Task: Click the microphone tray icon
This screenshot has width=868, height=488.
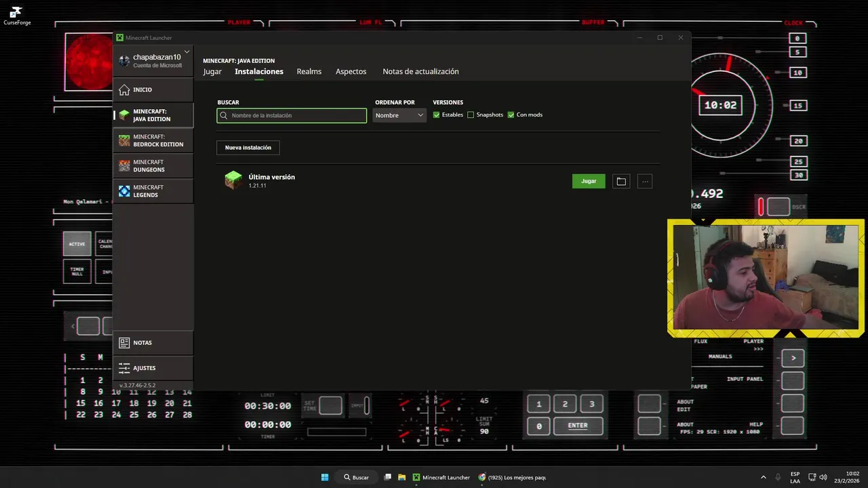Action: (778, 477)
